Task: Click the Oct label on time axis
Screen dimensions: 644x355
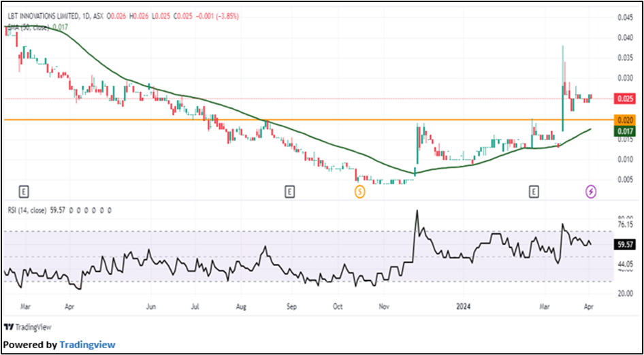Action: [338, 306]
